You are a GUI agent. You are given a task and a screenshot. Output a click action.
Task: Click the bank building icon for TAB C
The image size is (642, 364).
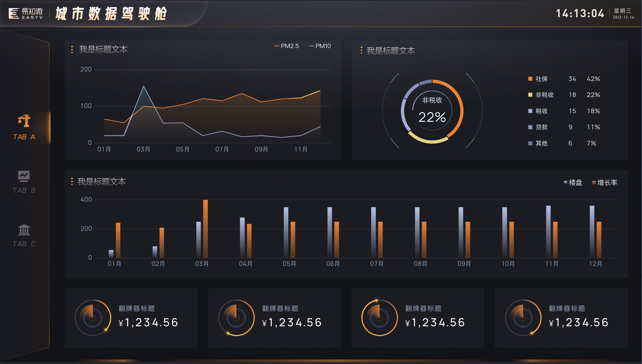(24, 230)
